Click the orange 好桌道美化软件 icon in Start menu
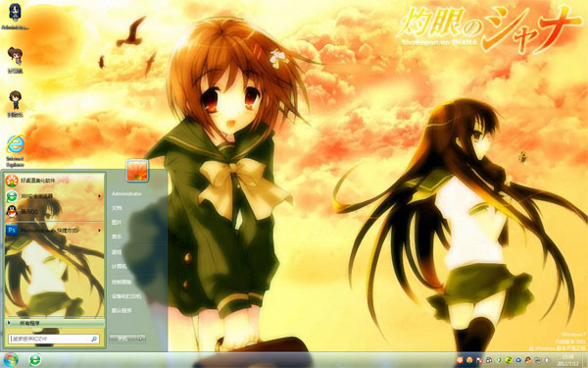 pyautogui.click(x=12, y=181)
